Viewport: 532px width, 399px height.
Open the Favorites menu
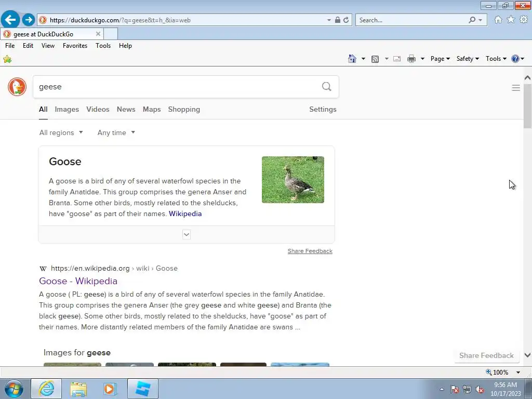pyautogui.click(x=75, y=46)
